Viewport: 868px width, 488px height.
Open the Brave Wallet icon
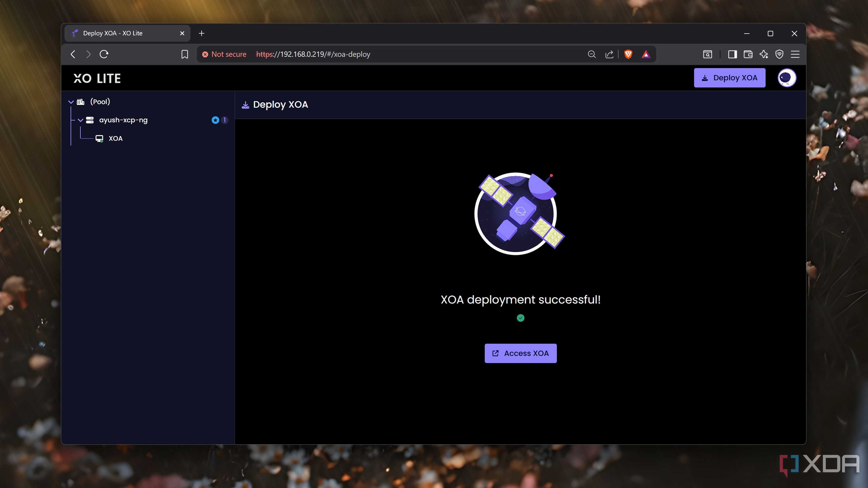(x=748, y=54)
